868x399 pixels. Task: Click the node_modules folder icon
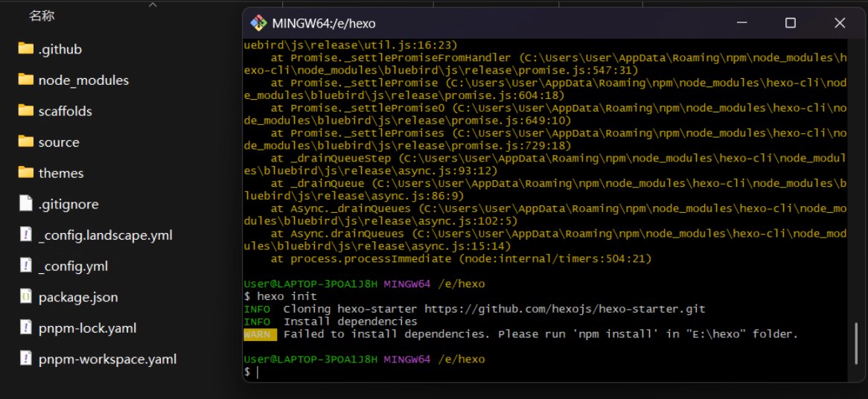(25, 80)
